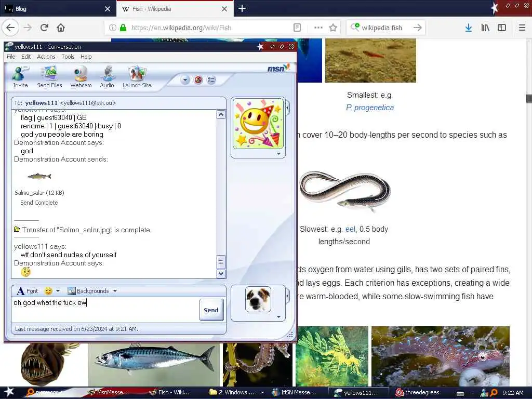Open a new browser tab with plus
This screenshot has width=532, height=399.
pyautogui.click(x=242, y=8)
